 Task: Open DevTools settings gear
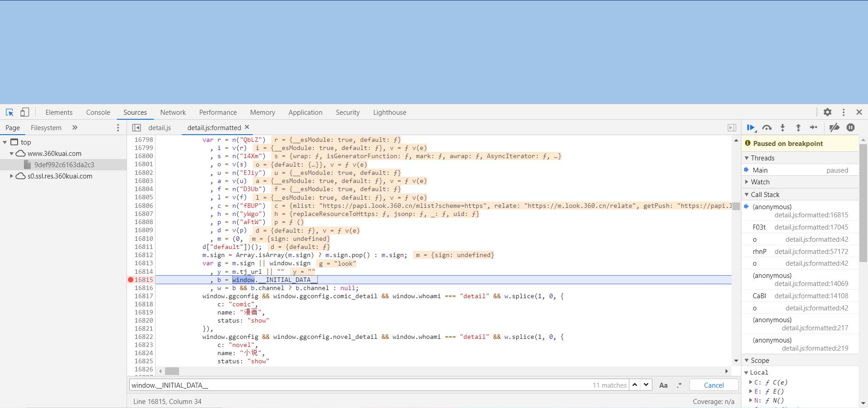(827, 112)
